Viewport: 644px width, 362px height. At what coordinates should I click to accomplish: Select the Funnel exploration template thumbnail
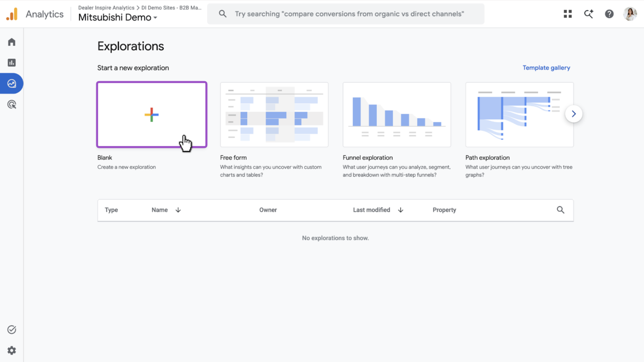point(397,114)
